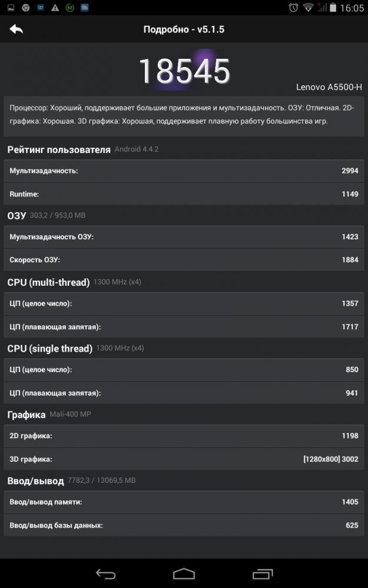Tap the Ввод/вывод базы данных row

[x=184, y=525]
